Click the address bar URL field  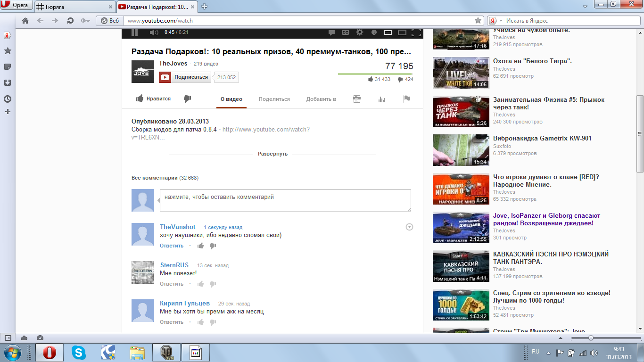(299, 21)
